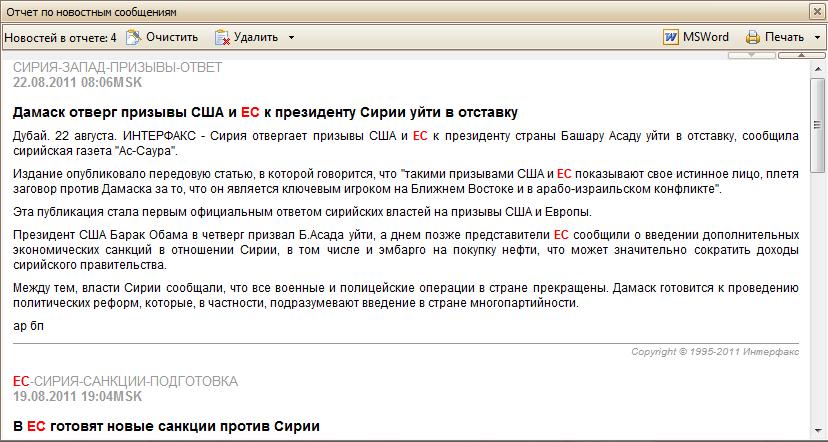Click the Удалить text label
The height and width of the screenshot is (442, 828).
point(257,37)
